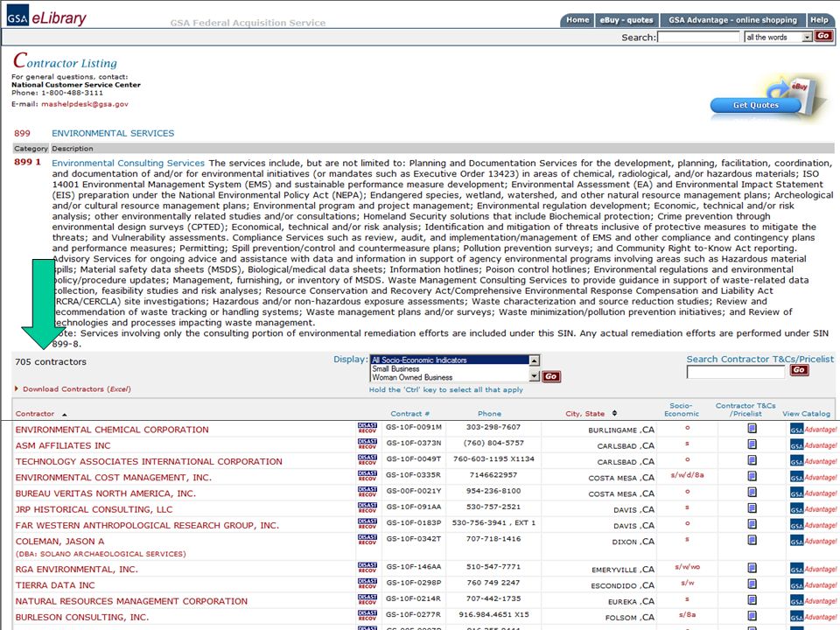The height and width of the screenshot is (630, 840).
Task: Focus the top Search text box
Action: tap(698, 37)
